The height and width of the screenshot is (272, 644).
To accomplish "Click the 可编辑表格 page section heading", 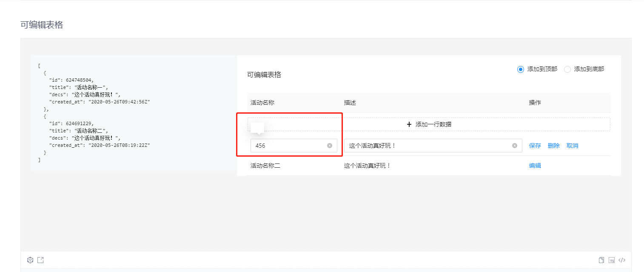I will (x=42, y=25).
